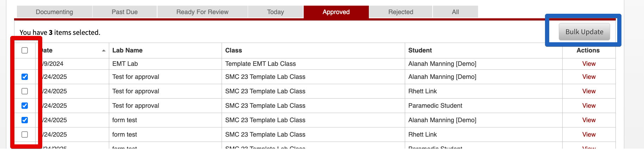The image size is (644, 150).
Task: View Paramedic Student's Test for approval
Action: (x=589, y=106)
